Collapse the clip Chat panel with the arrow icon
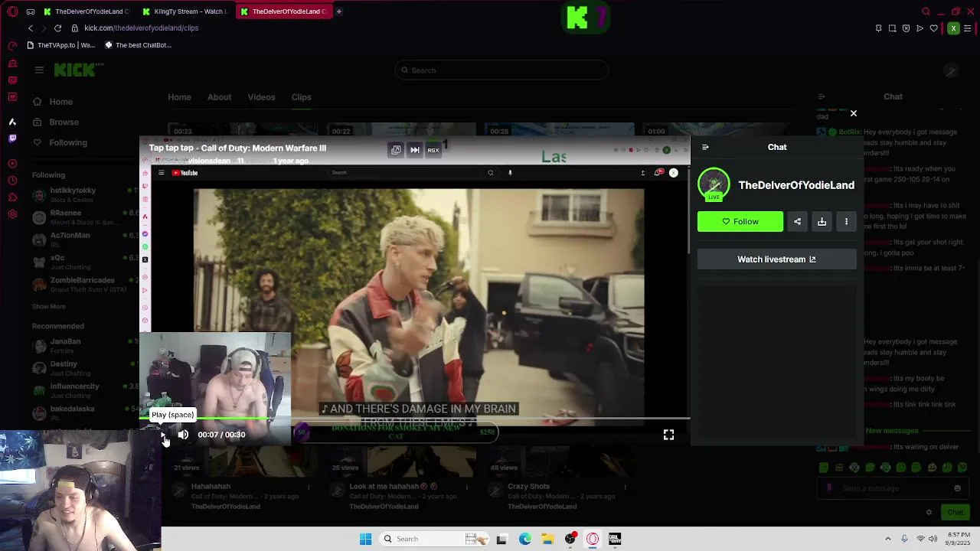Image resolution: width=980 pixels, height=551 pixels. coord(705,147)
